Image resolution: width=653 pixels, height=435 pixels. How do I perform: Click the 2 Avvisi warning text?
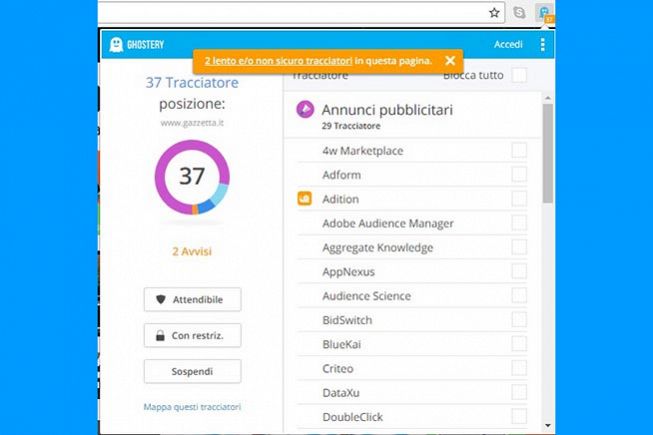point(192,251)
